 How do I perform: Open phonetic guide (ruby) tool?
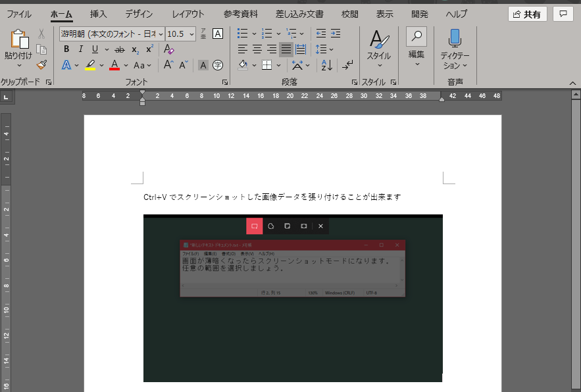pyautogui.click(x=203, y=34)
